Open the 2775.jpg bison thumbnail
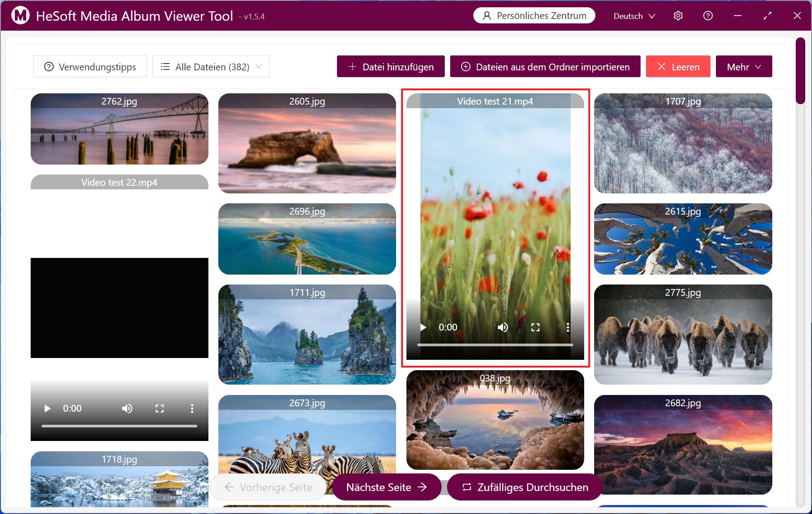This screenshot has height=514, width=812. point(683,335)
